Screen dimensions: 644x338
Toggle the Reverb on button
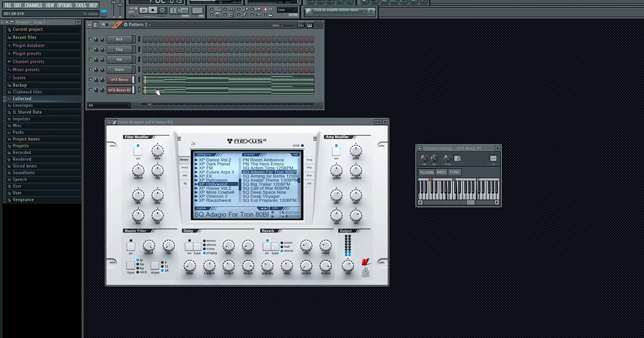267,247
